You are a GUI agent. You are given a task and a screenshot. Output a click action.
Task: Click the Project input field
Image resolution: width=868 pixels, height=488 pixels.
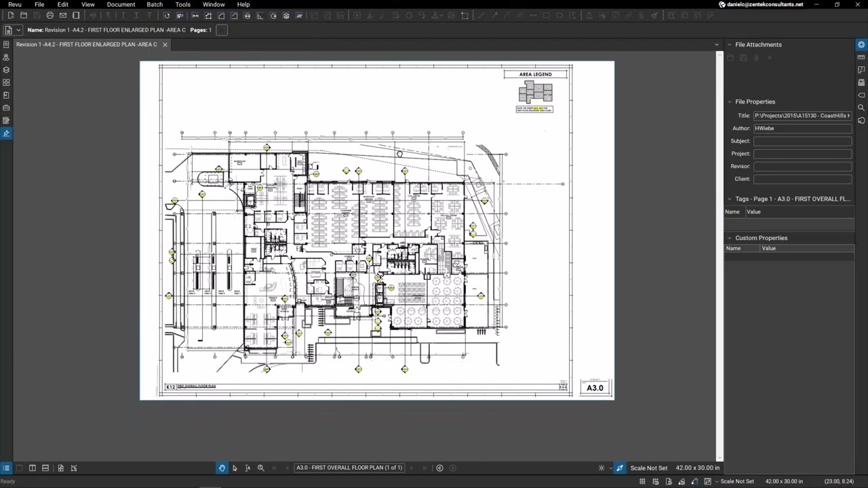pos(802,154)
